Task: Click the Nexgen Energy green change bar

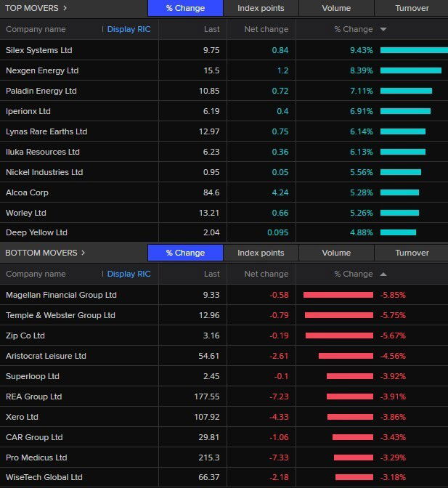Action: 410,70
